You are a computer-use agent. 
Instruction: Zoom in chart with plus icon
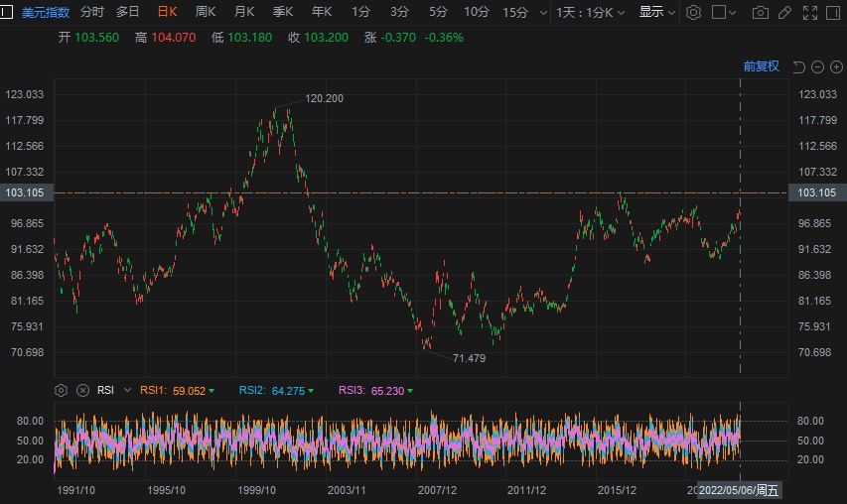pyautogui.click(x=835, y=66)
